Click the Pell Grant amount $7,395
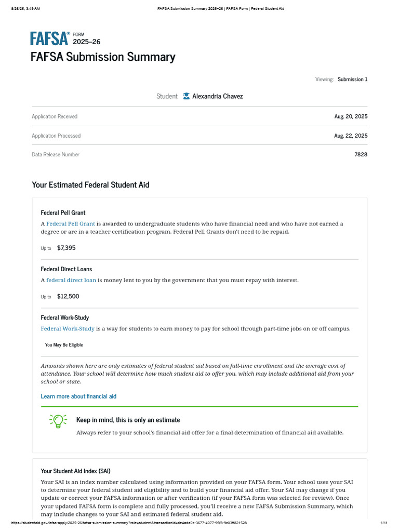The width and height of the screenshot is (399, 532). [x=66, y=248]
